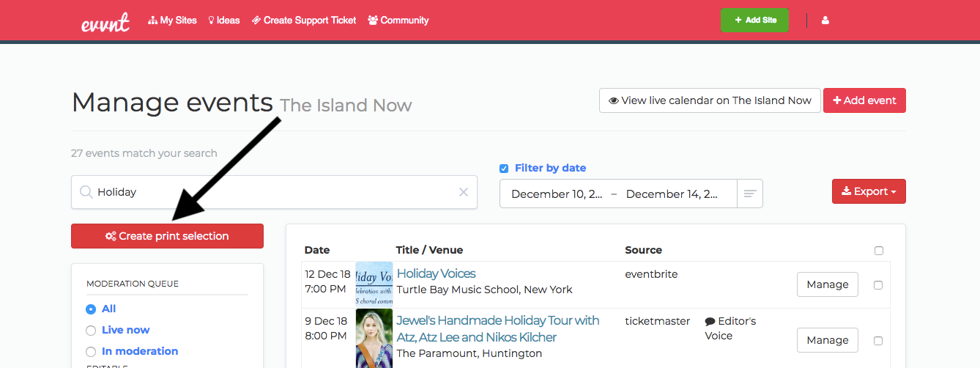980x368 pixels.
Task: Click the ticketmaster source text
Action: coord(658,321)
